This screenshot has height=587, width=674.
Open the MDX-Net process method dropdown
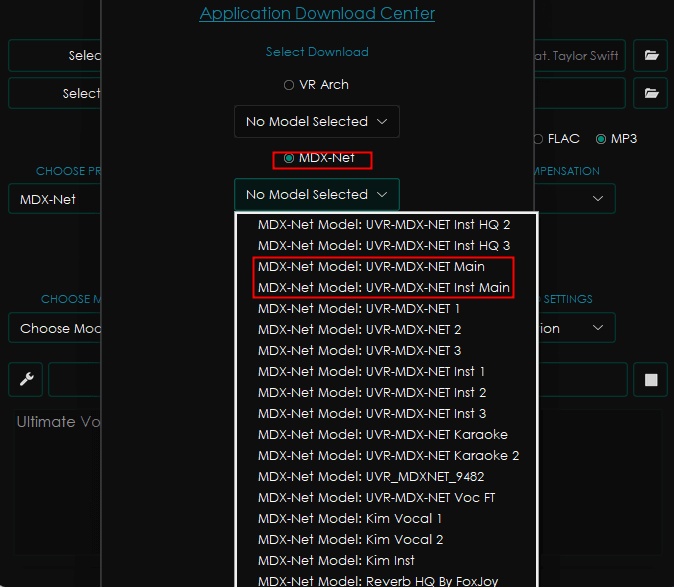[x=55, y=199]
